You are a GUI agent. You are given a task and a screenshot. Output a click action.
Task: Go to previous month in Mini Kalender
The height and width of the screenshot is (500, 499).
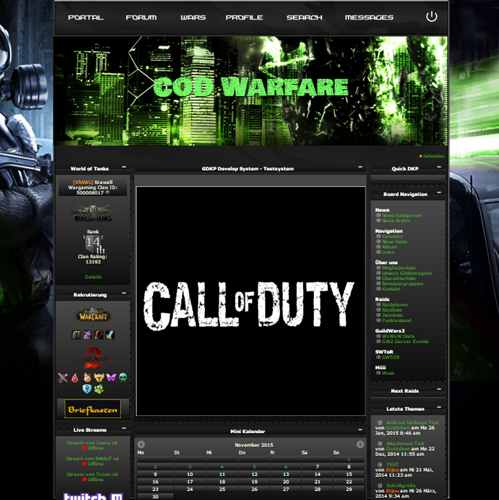141,444
